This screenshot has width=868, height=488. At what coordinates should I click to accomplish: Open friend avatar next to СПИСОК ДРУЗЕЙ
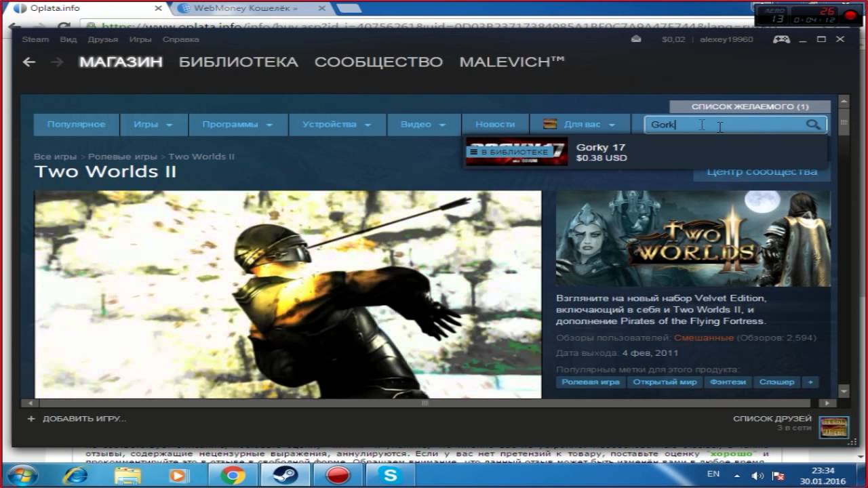(834, 426)
